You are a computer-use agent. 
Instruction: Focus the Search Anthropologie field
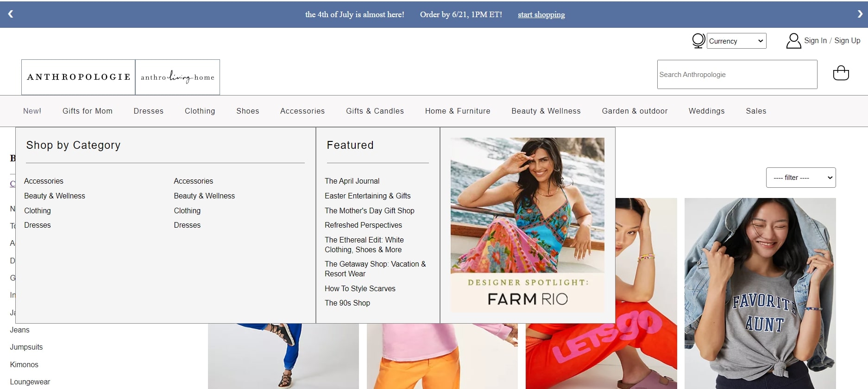[x=737, y=74]
